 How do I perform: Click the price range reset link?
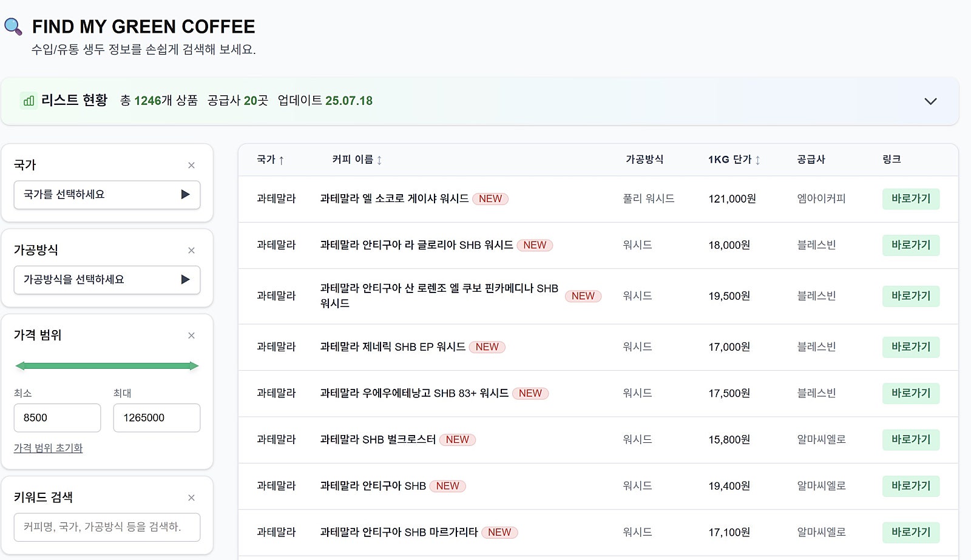click(48, 448)
